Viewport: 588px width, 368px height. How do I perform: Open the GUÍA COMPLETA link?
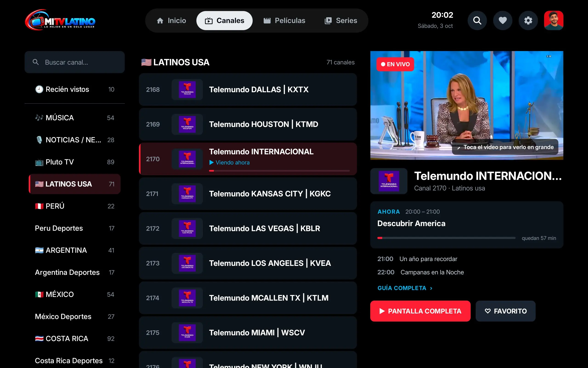[x=405, y=288]
